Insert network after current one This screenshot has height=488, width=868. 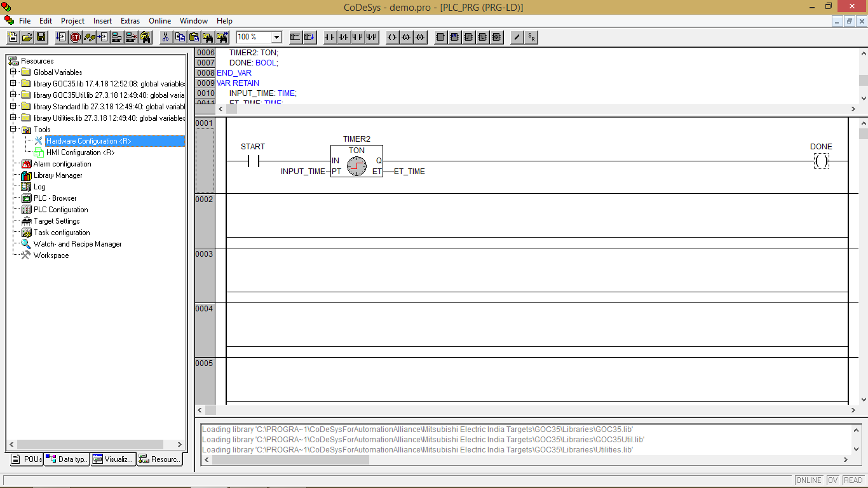309,37
